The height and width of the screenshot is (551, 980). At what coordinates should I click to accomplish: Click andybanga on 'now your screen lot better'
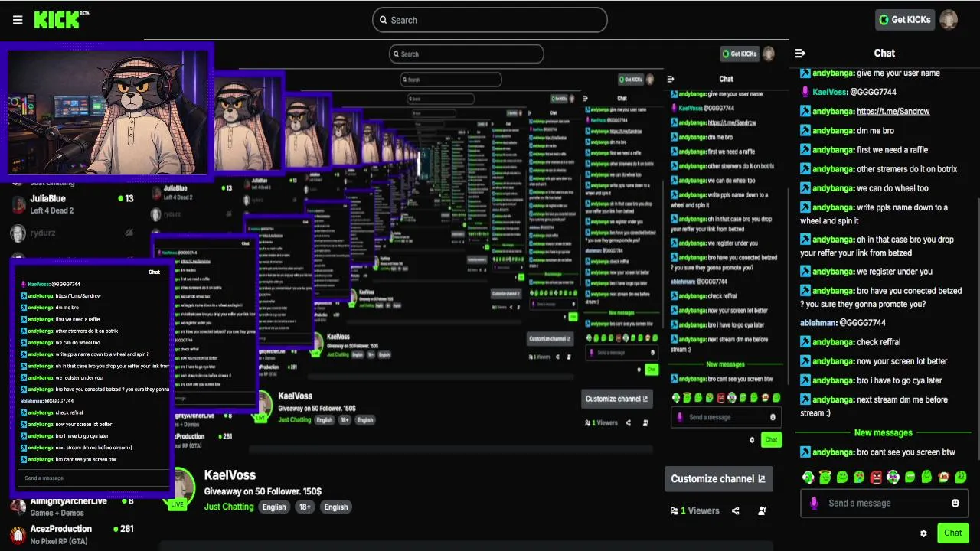tap(834, 361)
